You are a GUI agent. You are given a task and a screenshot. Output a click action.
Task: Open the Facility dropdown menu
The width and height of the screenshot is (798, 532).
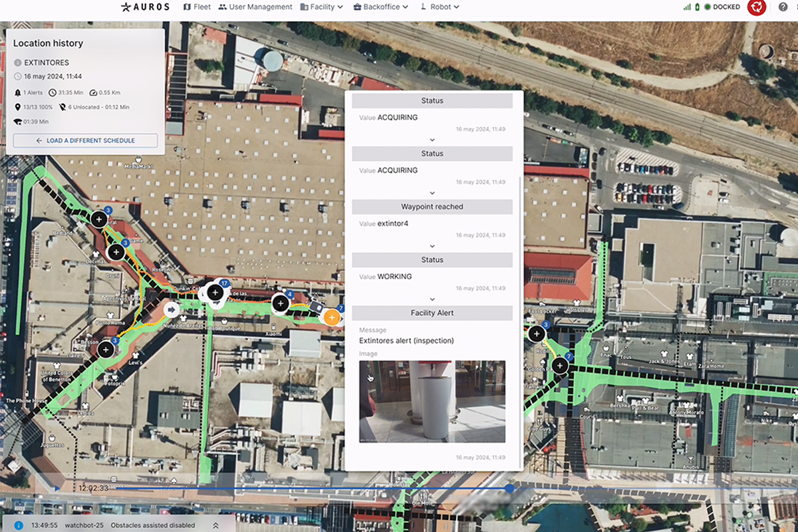pyautogui.click(x=322, y=7)
